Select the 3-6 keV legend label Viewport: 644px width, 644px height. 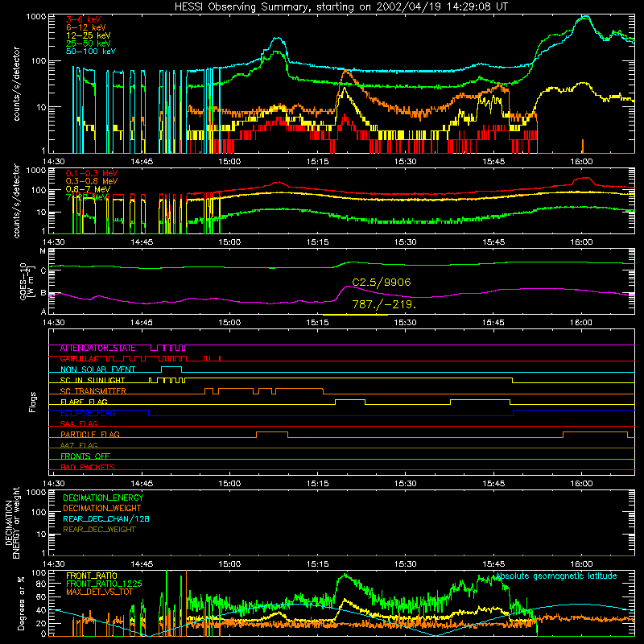tap(83, 19)
